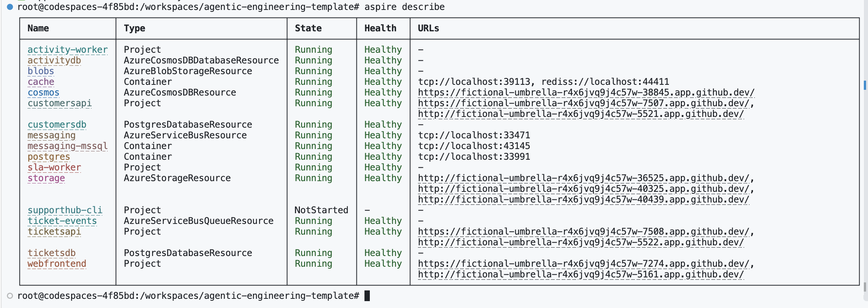Open the activitydb resource link

(x=54, y=60)
